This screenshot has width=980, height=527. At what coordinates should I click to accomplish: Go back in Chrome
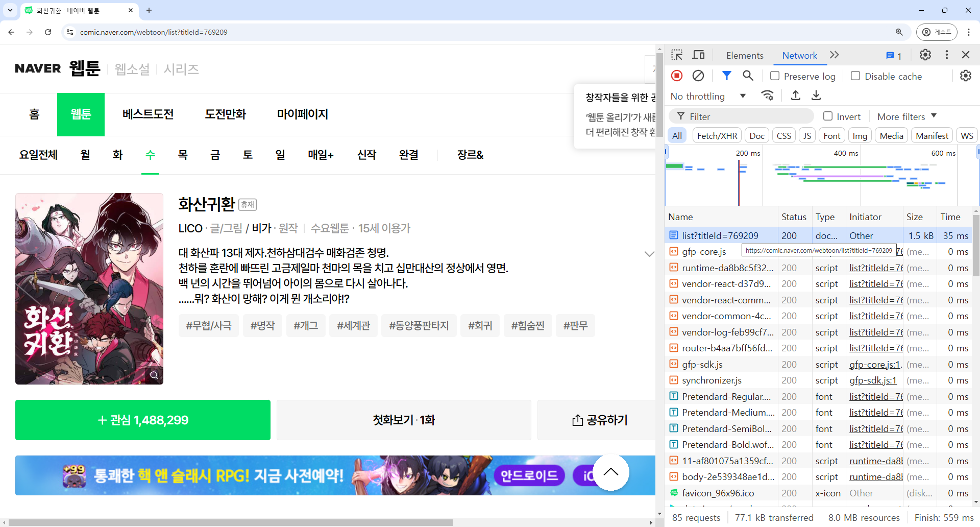[x=11, y=32]
